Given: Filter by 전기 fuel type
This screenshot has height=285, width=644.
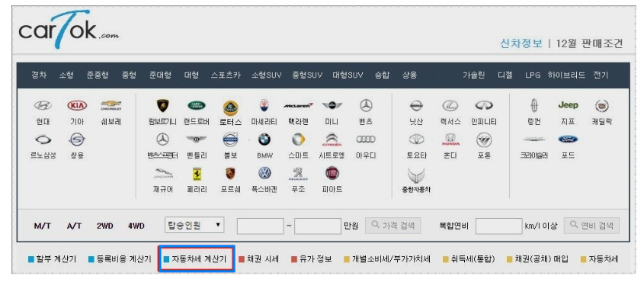Looking at the screenshot, I should (601, 75).
